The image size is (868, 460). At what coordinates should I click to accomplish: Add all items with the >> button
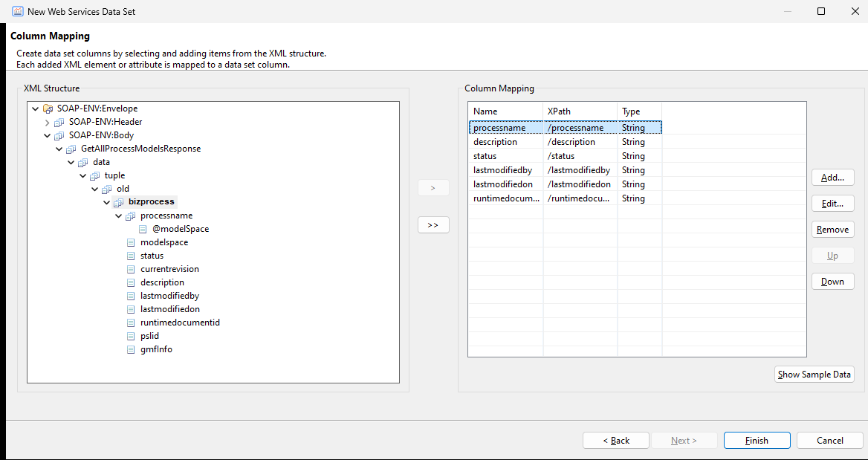(433, 225)
